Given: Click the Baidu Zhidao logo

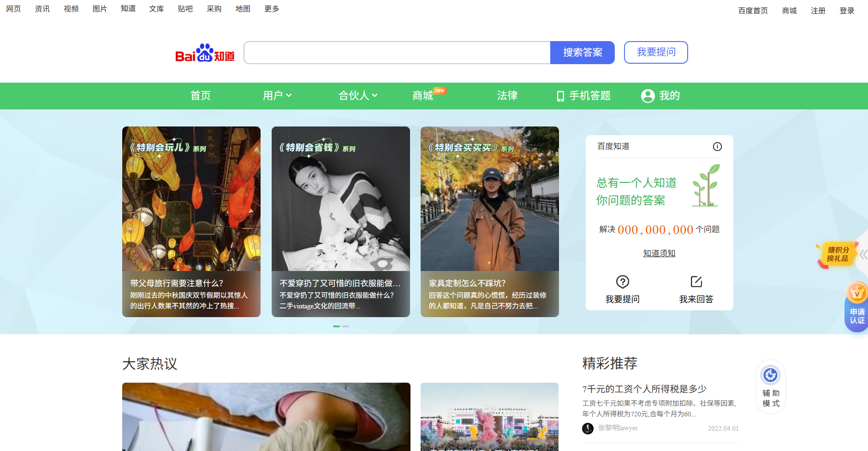Looking at the screenshot, I should pyautogui.click(x=205, y=53).
